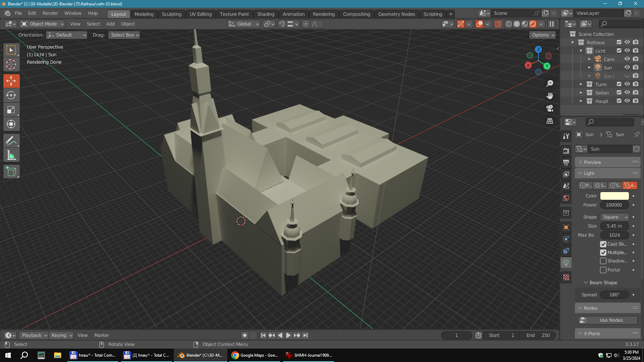
Task: Open the World properties tab
Action: click(566, 198)
